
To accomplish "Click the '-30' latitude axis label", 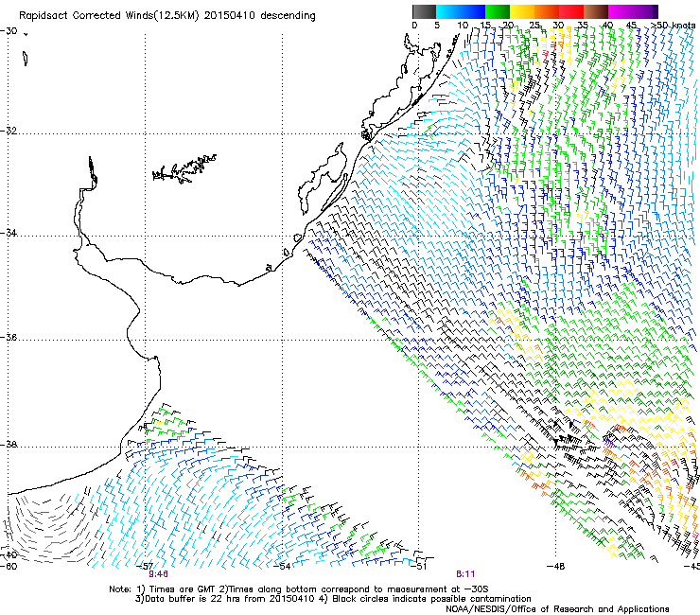I will tap(9, 31).
